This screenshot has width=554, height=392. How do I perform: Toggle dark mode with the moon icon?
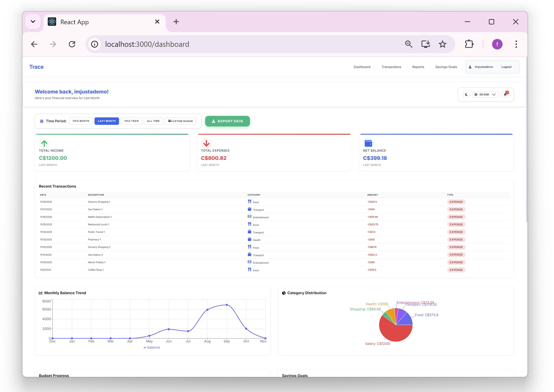[x=466, y=94]
